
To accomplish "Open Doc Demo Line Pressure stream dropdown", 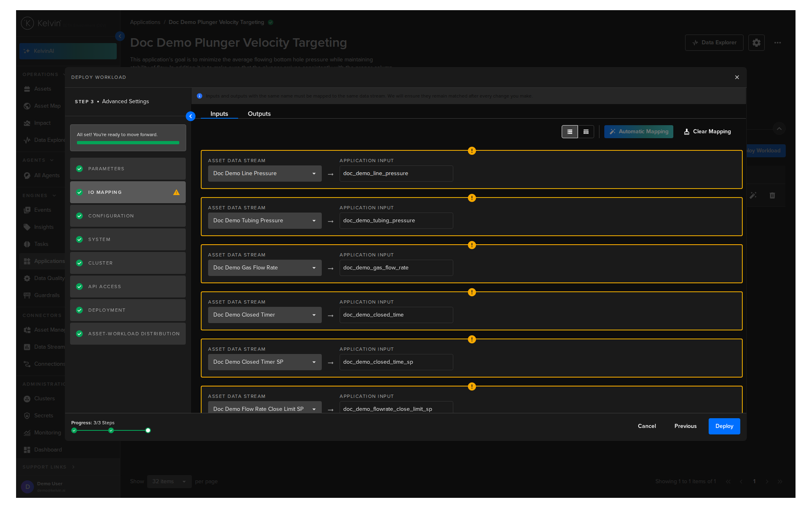I will (265, 174).
